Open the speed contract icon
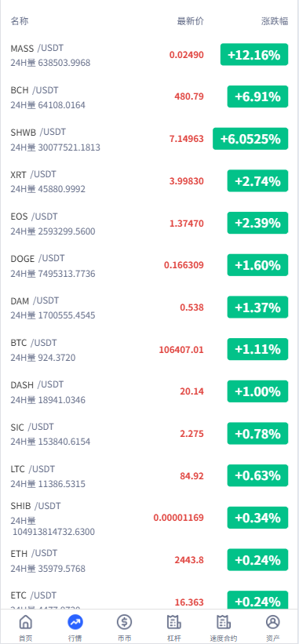The width and height of the screenshot is (299, 644). pyautogui.click(x=224, y=622)
